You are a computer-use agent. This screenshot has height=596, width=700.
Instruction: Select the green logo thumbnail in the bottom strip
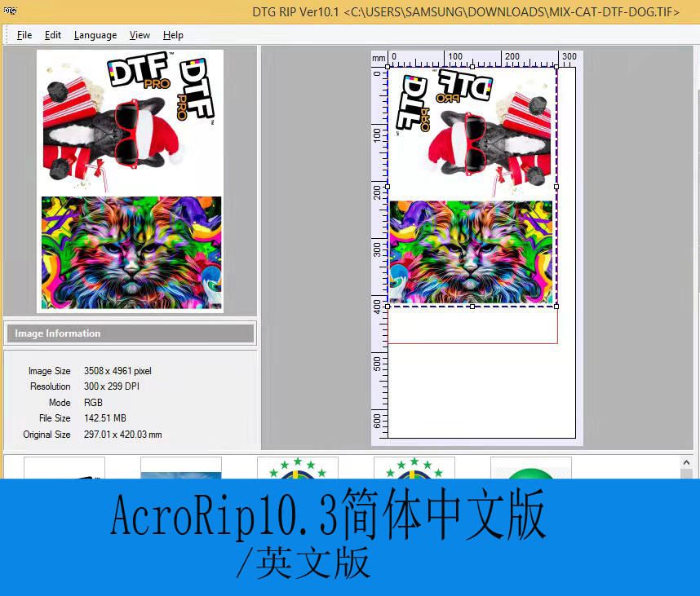pos(531,473)
